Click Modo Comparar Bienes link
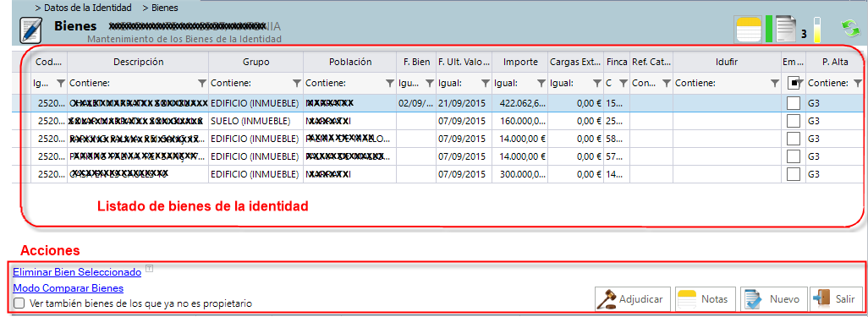This screenshot has width=868, height=317. click(68, 288)
